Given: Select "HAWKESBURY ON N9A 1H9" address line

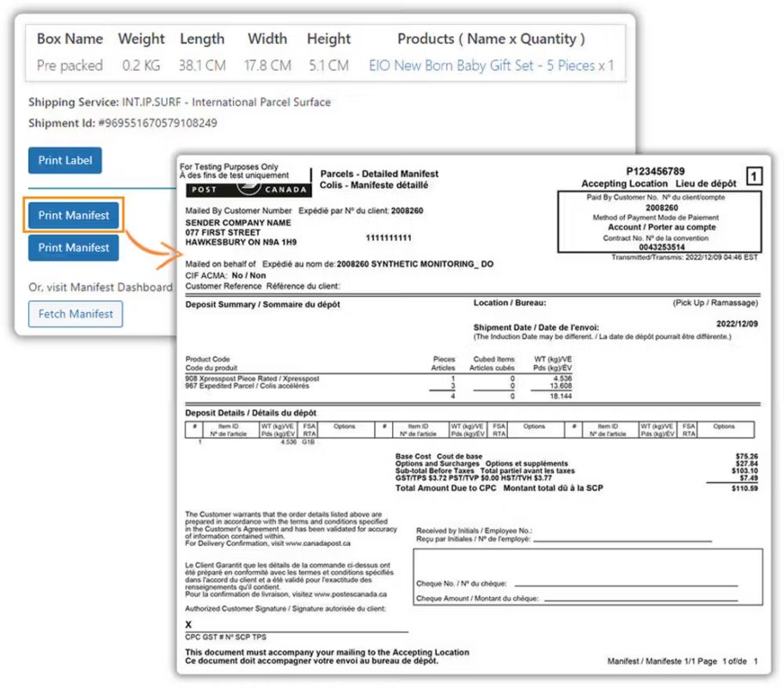Looking at the screenshot, I should click(241, 243).
